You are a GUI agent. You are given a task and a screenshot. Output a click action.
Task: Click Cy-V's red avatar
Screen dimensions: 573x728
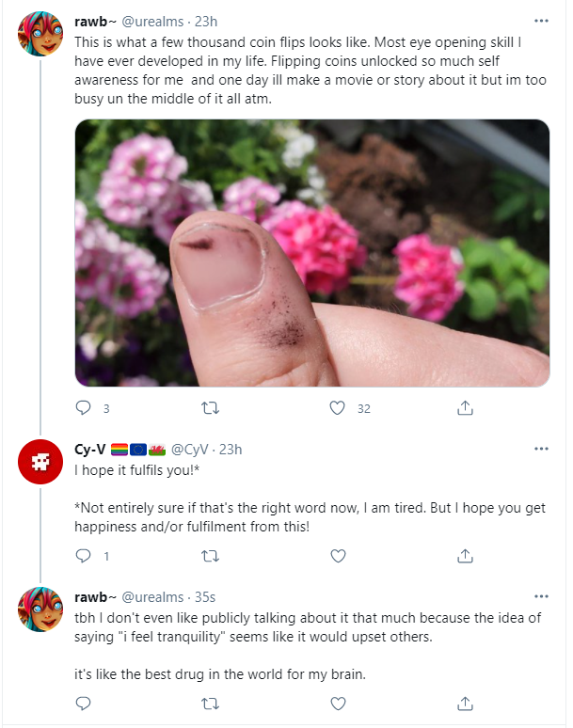tap(40, 462)
